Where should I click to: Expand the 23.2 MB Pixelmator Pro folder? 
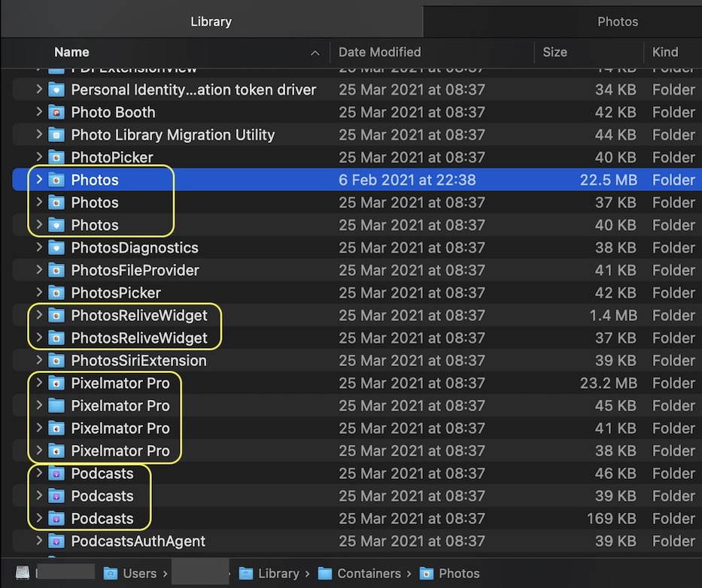(39, 382)
